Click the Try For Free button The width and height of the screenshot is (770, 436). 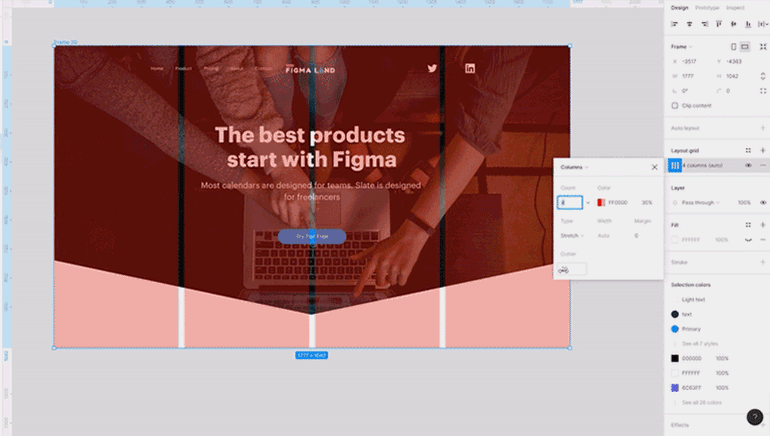312,236
